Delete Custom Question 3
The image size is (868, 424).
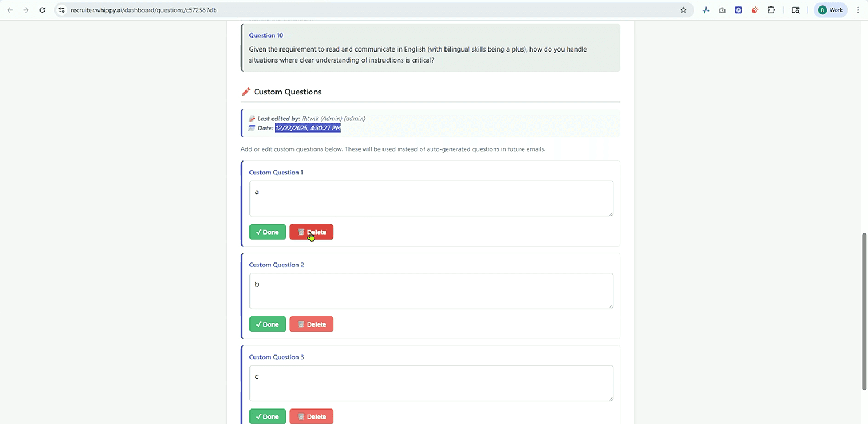pyautogui.click(x=311, y=416)
